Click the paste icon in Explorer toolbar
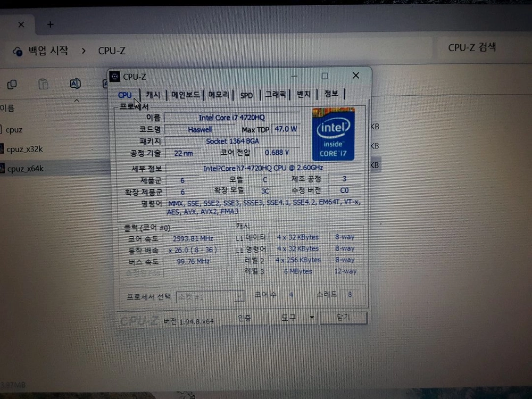This screenshot has width=532, height=399. pos(44,84)
